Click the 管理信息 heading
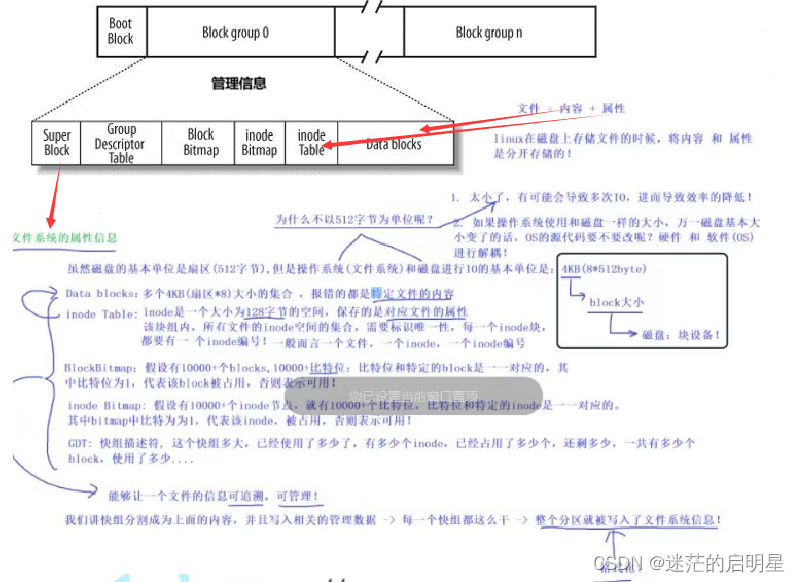This screenshot has height=582, width=800. tap(239, 84)
